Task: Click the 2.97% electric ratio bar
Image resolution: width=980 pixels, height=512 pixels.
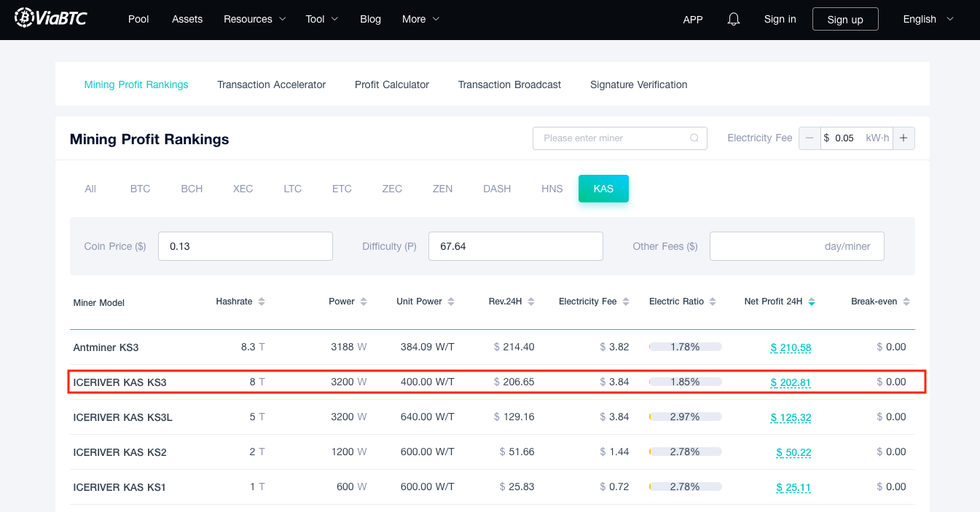Action: tap(685, 417)
